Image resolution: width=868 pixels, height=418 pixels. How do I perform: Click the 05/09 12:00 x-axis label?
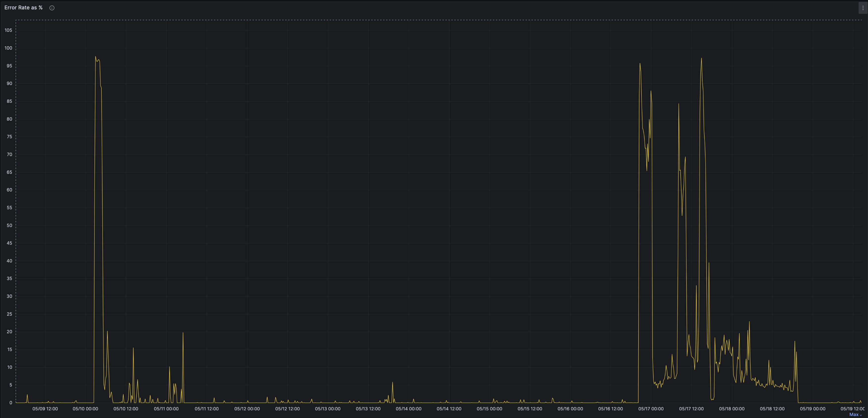pos(45,409)
